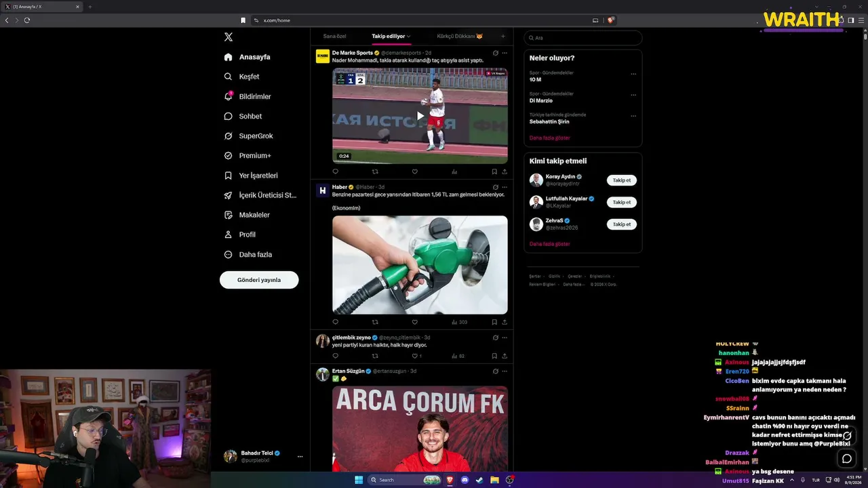Open the Bildirimler notifications page
868x488 pixels.
248,96
